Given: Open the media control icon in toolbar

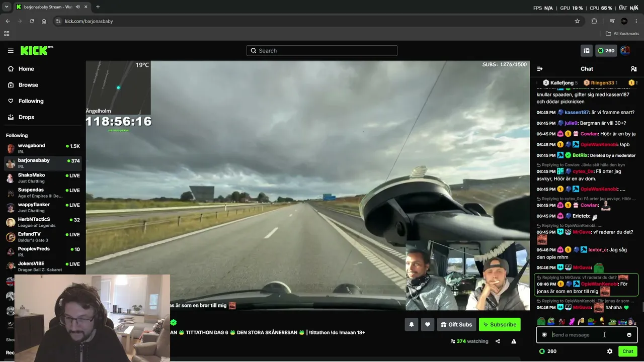Looking at the screenshot, I should click(x=612, y=21).
